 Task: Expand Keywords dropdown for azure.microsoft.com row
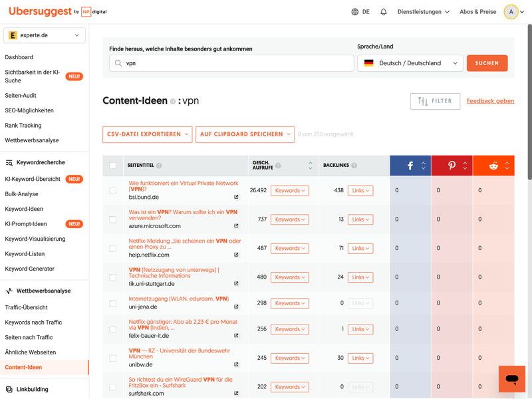pyautogui.click(x=289, y=219)
